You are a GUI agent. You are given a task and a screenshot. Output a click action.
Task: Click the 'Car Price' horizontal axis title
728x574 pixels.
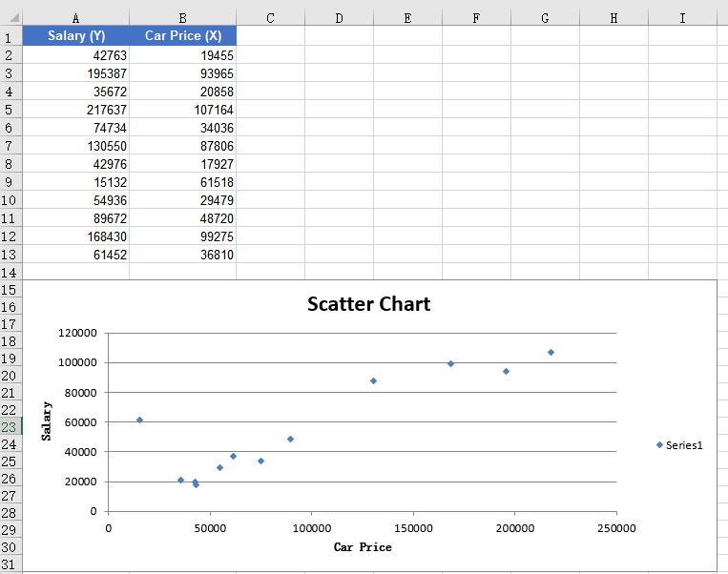click(363, 547)
